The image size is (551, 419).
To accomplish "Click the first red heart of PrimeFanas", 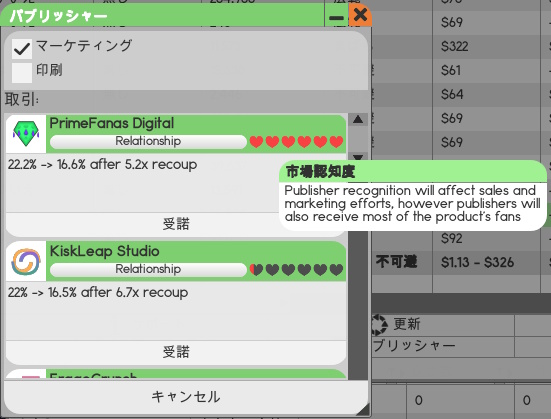I will point(256,142).
